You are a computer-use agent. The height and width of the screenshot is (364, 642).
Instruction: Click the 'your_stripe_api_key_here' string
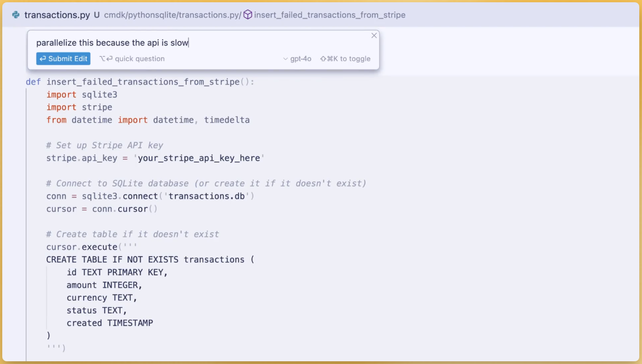[199, 158]
